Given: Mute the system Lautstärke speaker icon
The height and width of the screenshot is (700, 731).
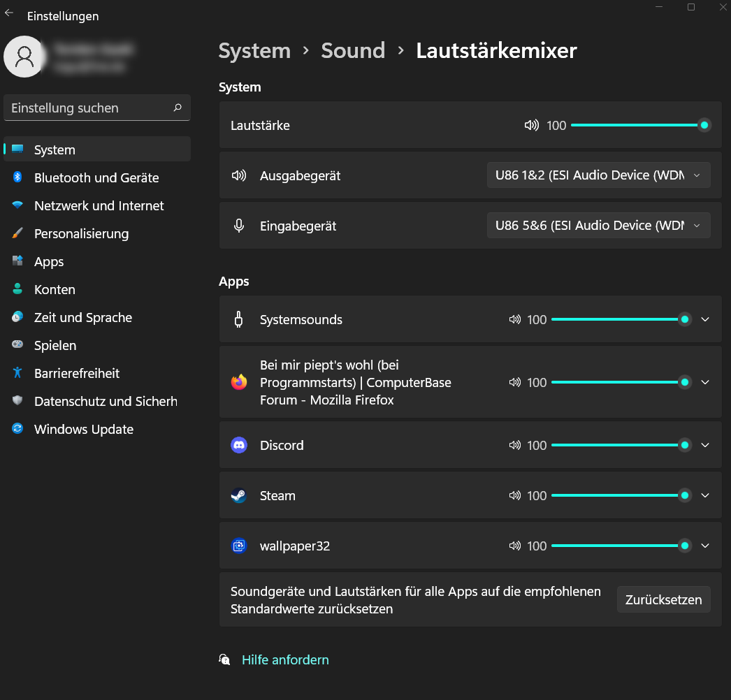Looking at the screenshot, I should (x=532, y=126).
